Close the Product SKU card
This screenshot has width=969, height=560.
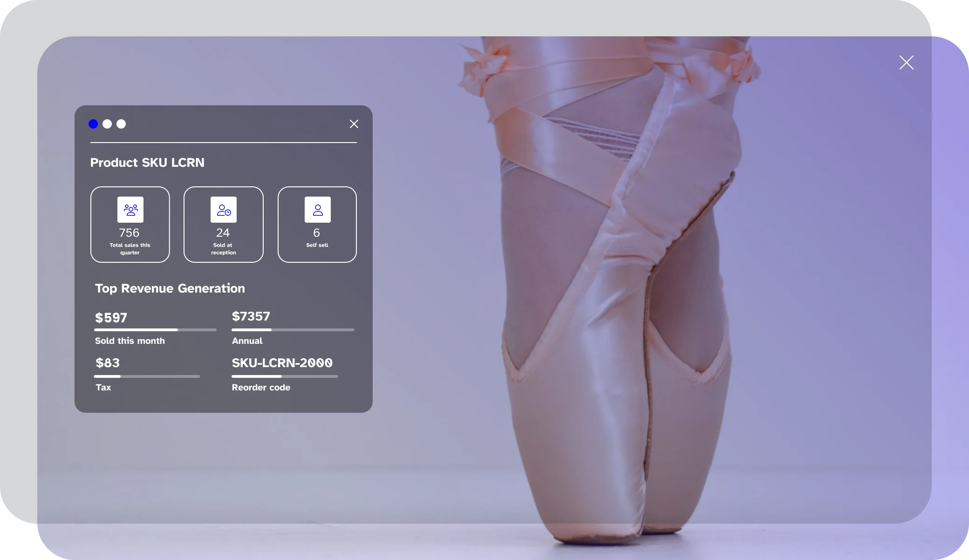click(x=354, y=124)
